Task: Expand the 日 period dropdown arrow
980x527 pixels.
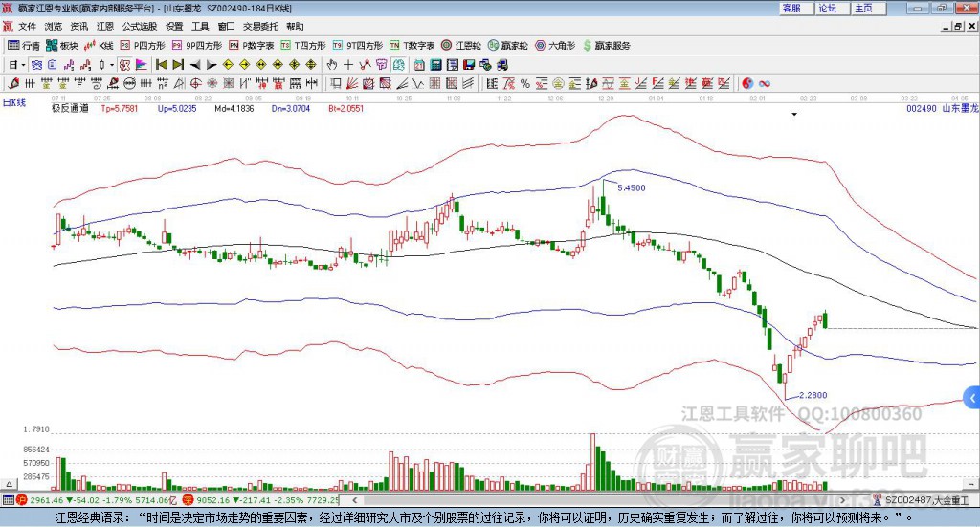Action: point(23,65)
